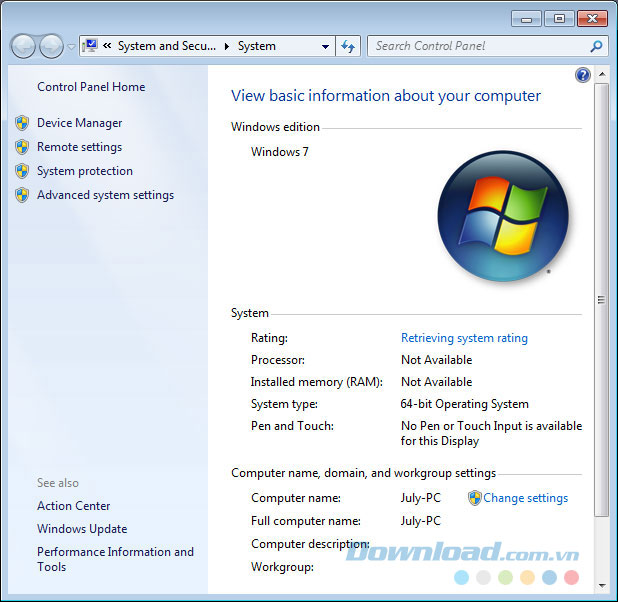This screenshot has height=602, width=618.
Task: Click No Pen or Touch Input text
Action: 491,433
